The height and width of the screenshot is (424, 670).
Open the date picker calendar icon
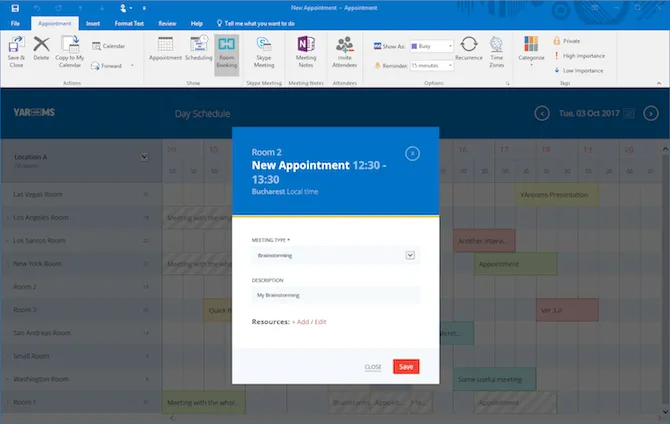point(629,113)
